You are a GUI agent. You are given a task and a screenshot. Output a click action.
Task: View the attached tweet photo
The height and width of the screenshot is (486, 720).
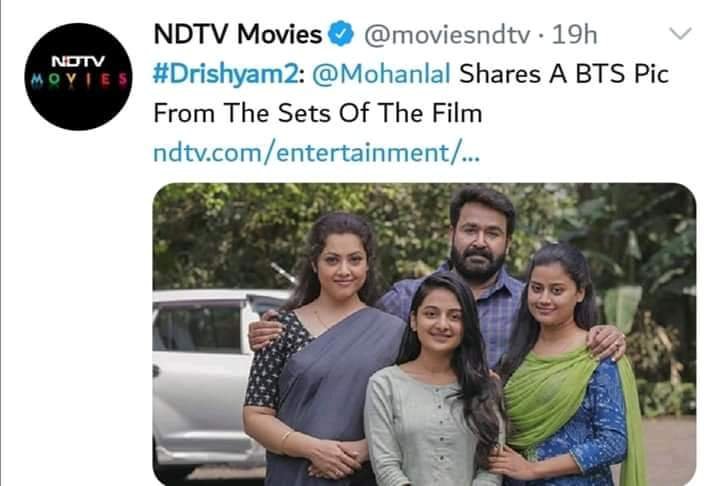424,334
